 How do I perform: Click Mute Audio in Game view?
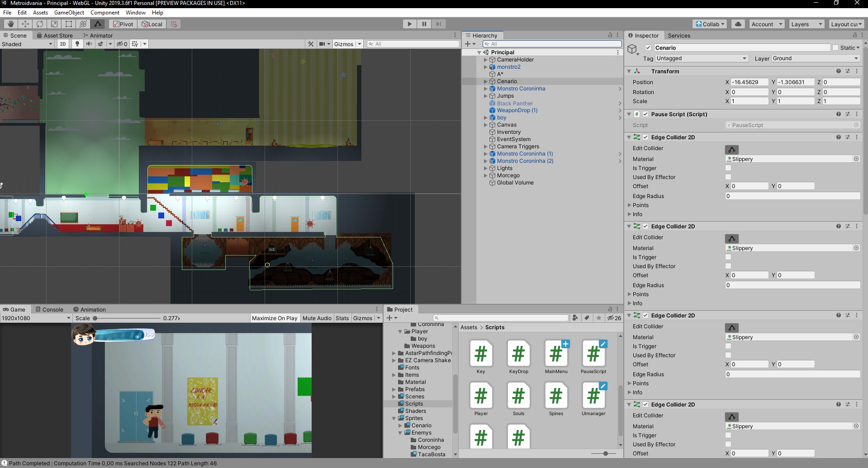(317, 318)
